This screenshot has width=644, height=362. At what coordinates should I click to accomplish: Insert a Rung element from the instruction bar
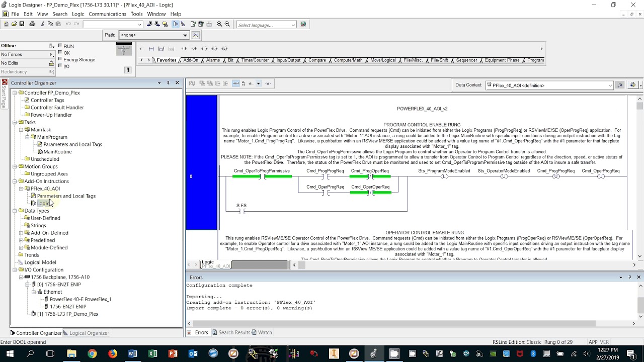151,49
